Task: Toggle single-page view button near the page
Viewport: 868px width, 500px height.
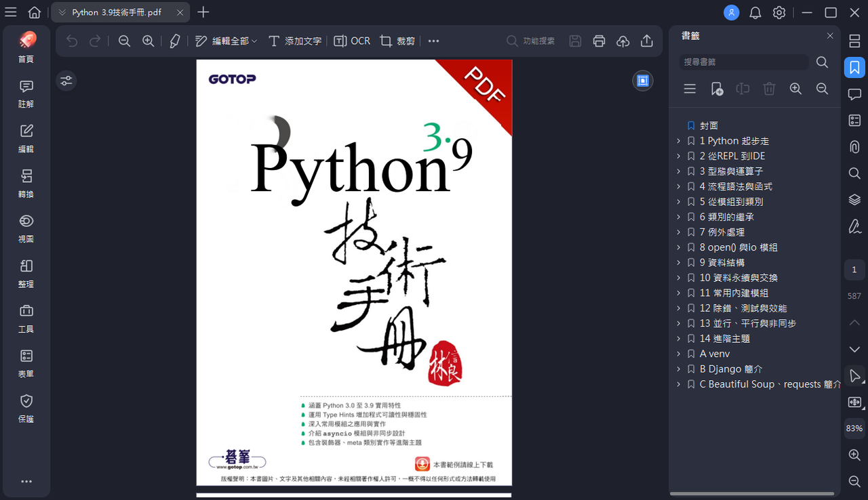Action: point(642,80)
